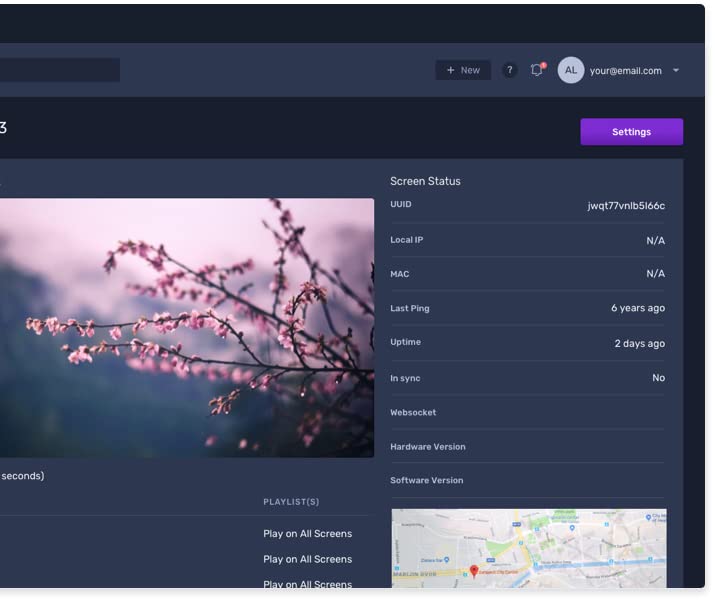Select first Play on All Screens playlist
The height and width of the screenshot is (601, 715).
pos(307,534)
